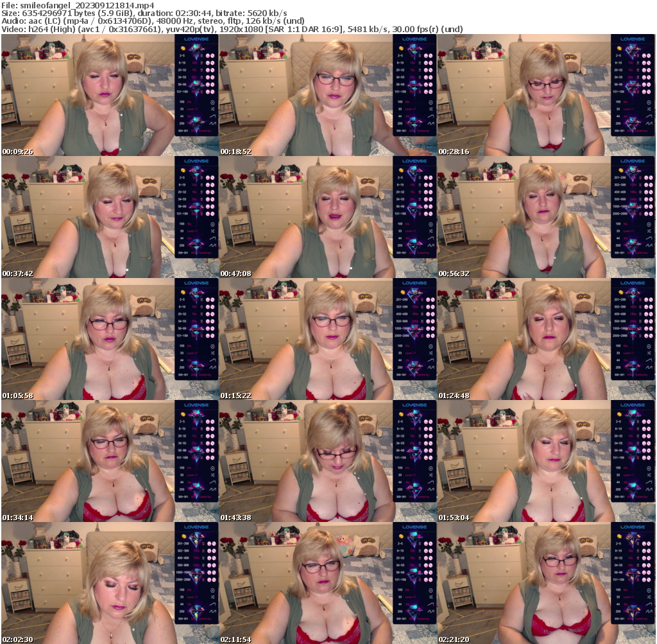Click the small vibrator icon next to the 15s duration
This screenshot has height=644, width=657.
click(x=201, y=69)
